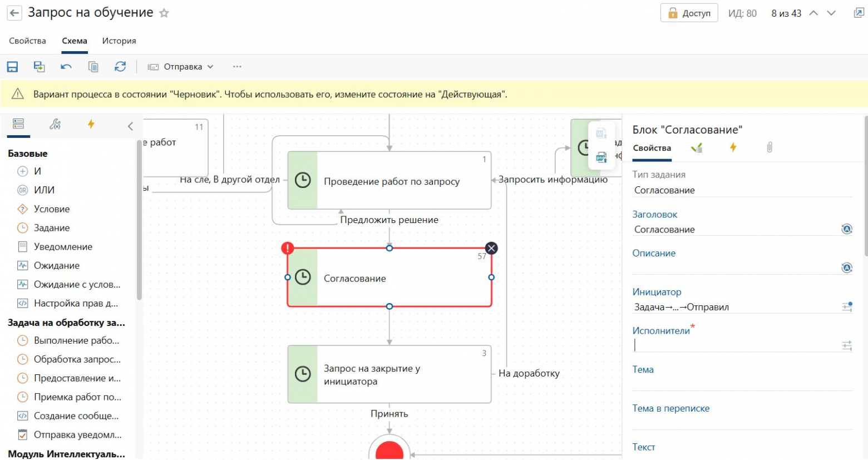Click inside the Исполнители input field
This screenshot has height=460, width=868.
point(723,345)
